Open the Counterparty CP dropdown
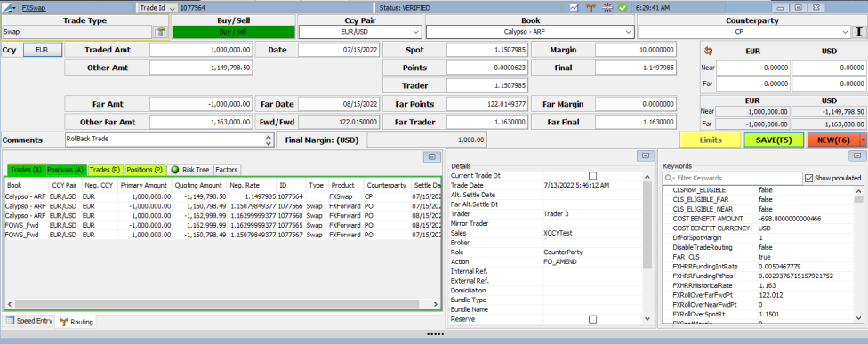This screenshot has height=344, width=868. tap(845, 32)
